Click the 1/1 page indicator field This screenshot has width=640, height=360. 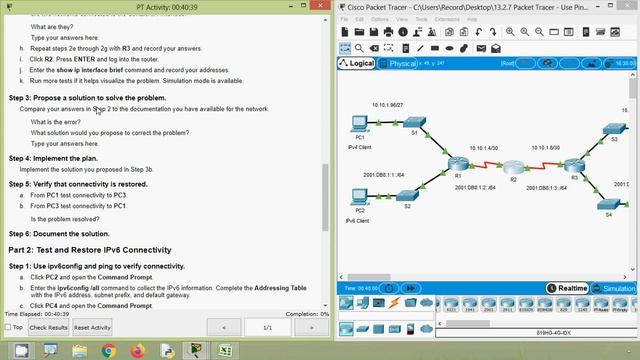[268, 327]
